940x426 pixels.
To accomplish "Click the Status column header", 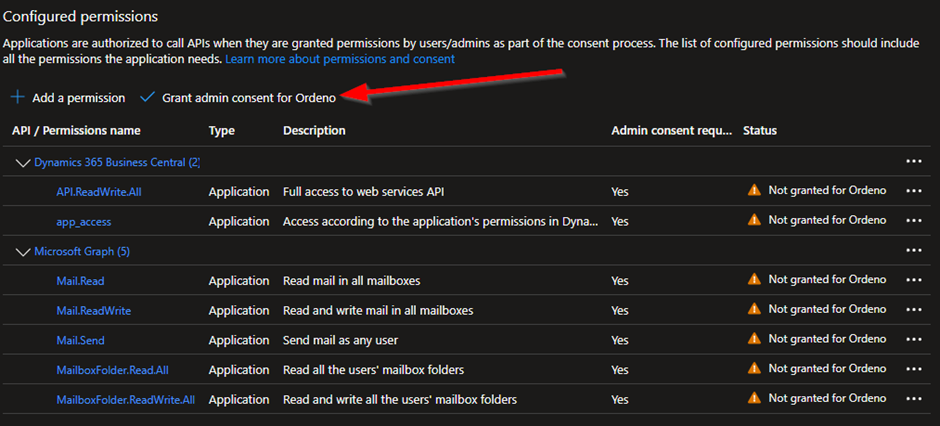I will (x=760, y=131).
